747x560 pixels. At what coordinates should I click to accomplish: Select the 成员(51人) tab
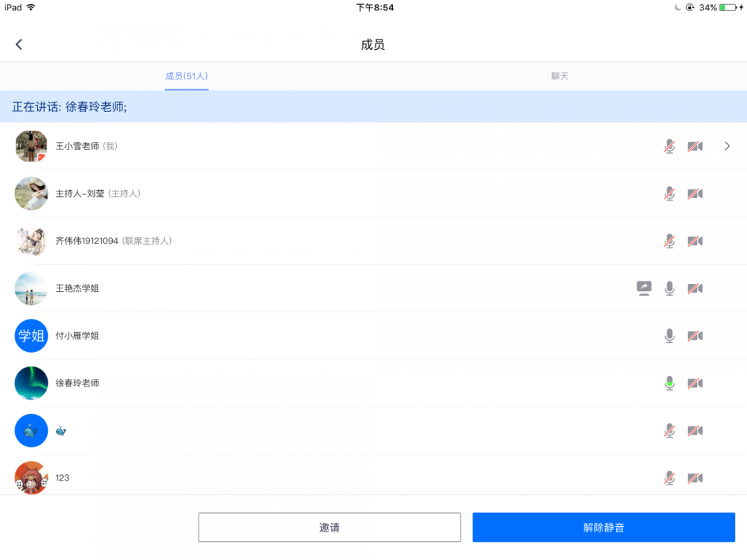186,76
